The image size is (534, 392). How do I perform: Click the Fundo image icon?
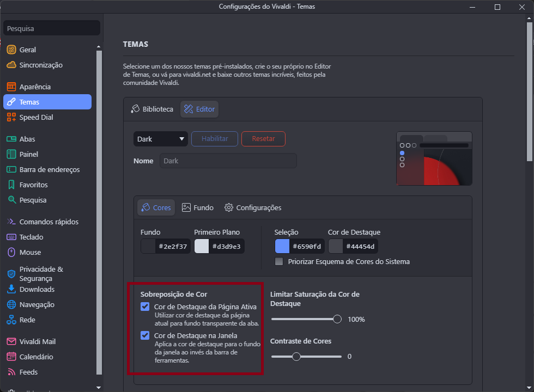[x=186, y=207]
